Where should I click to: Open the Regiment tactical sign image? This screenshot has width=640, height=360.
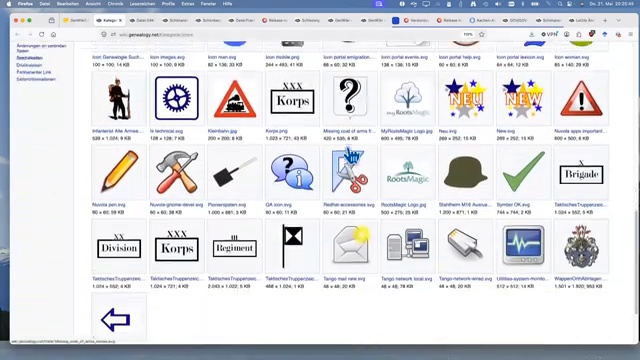tap(235, 246)
